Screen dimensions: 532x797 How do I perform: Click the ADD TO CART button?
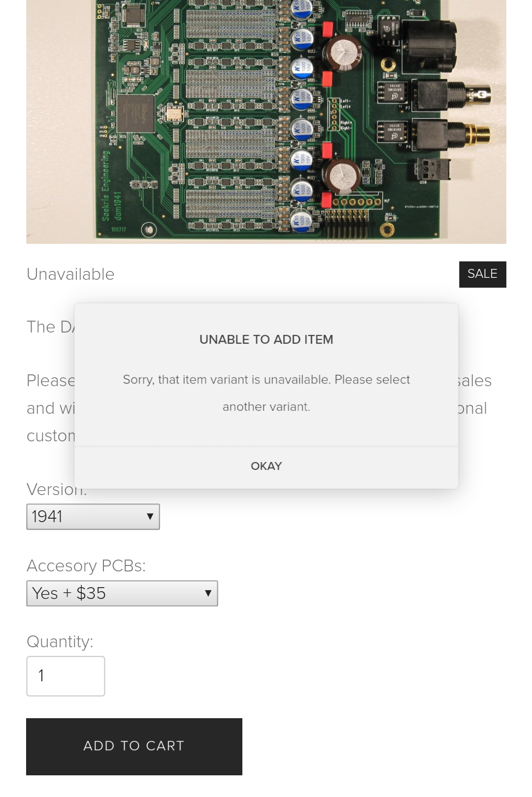coord(134,746)
